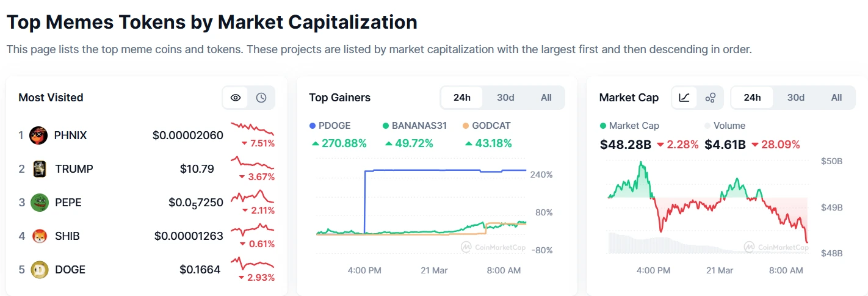This screenshot has width=868, height=296.
Task: Select All tab in Top Gainers
Action: 546,98
